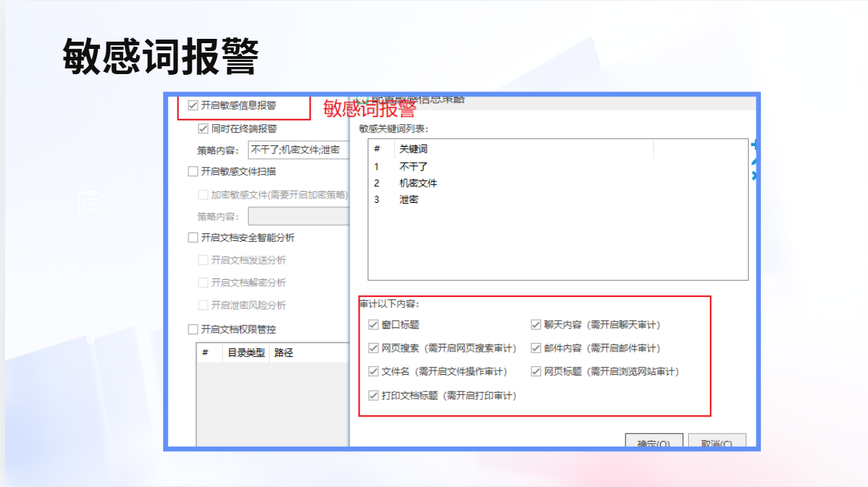
Task: Uncheck 窗口标题 audit option
Action: pyautogui.click(x=373, y=325)
